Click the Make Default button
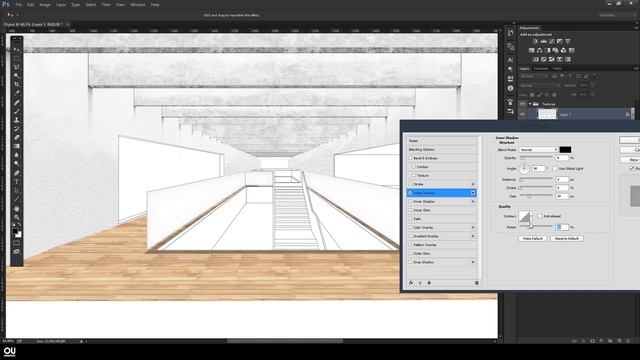The image size is (640, 360). click(x=533, y=238)
